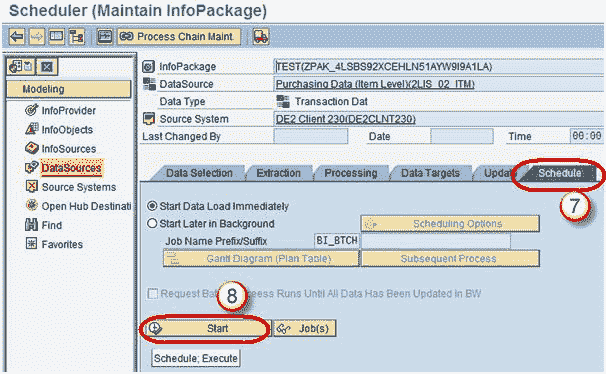Image resolution: width=606 pixels, height=374 pixels.
Task: Open the Job(s) overview button
Action: (305, 329)
